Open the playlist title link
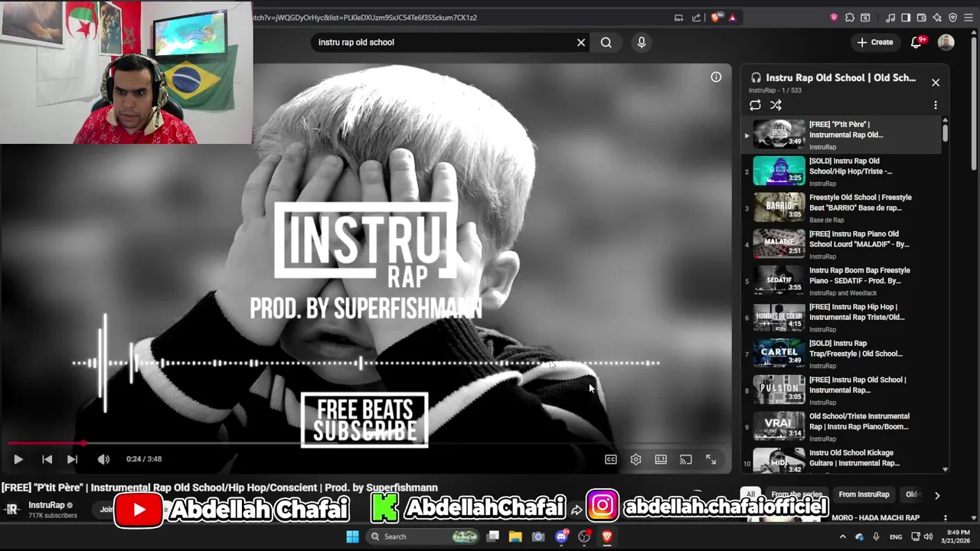 (x=841, y=77)
